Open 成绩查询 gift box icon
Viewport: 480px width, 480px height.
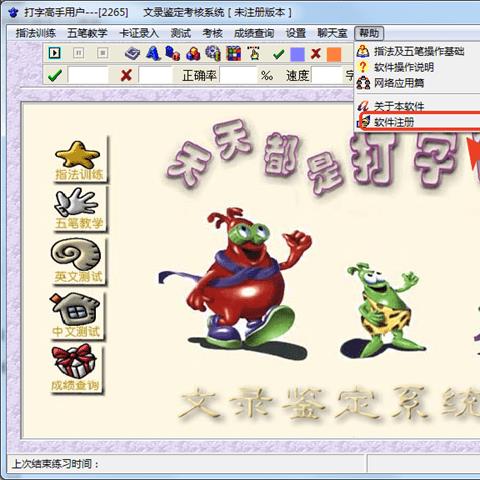tap(76, 369)
